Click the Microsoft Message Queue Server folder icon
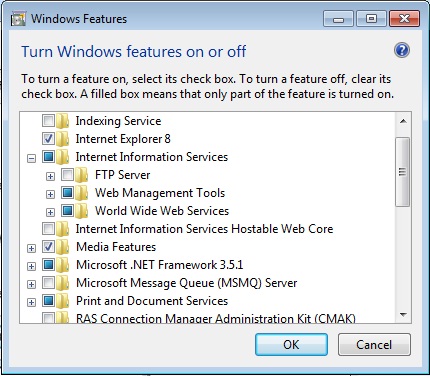Viewport: 430px width, 378px height. tap(63, 283)
